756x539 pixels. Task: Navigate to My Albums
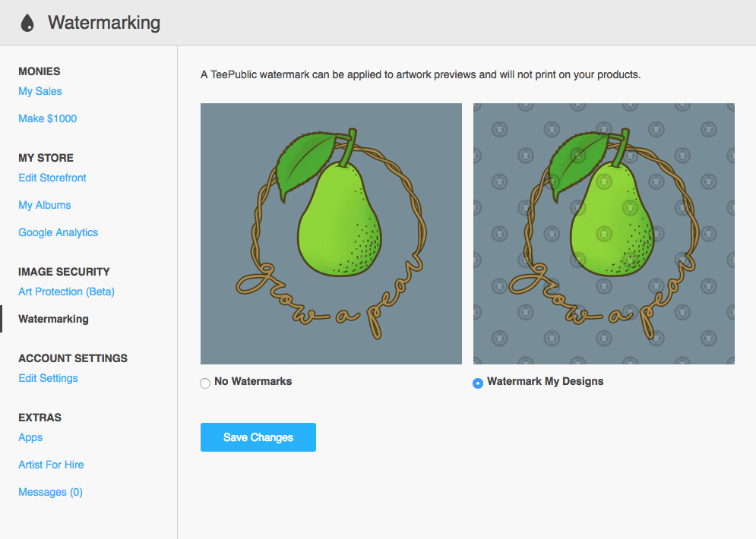point(45,205)
